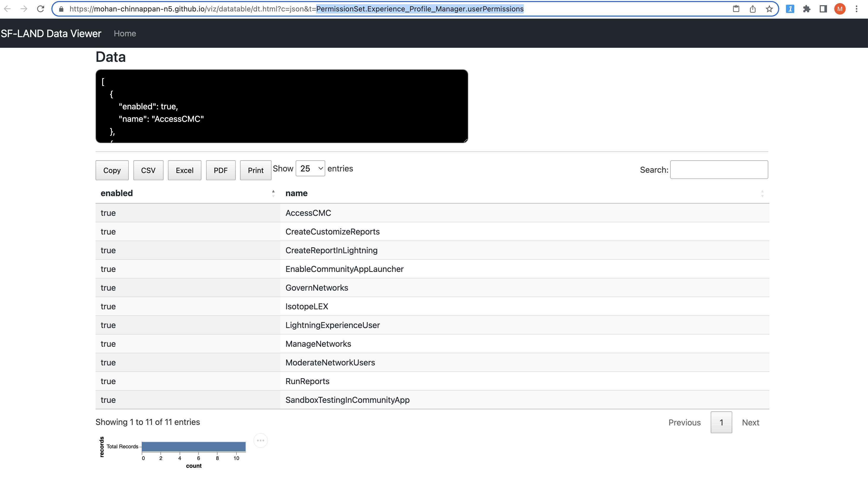
Task: Click the browser forward arrow
Action: coord(24,9)
